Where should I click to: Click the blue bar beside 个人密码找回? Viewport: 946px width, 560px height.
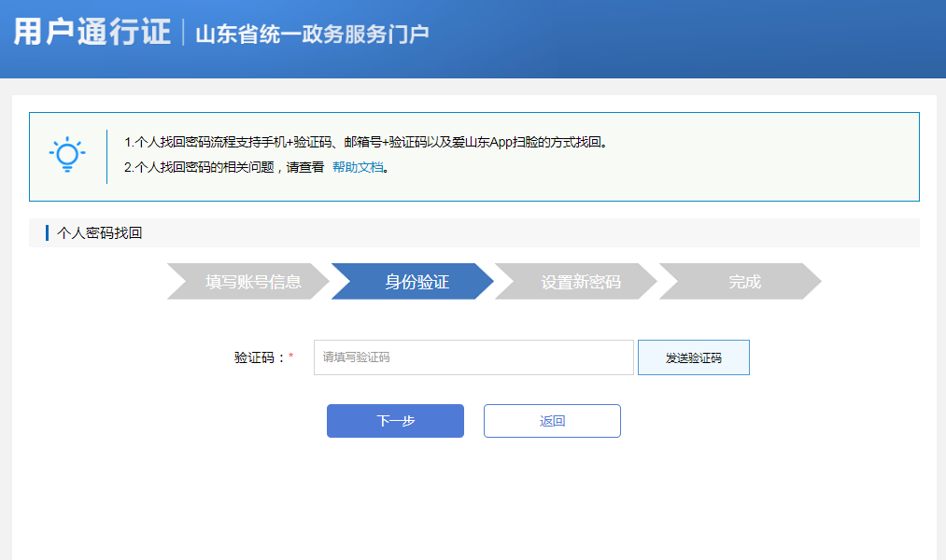47,233
